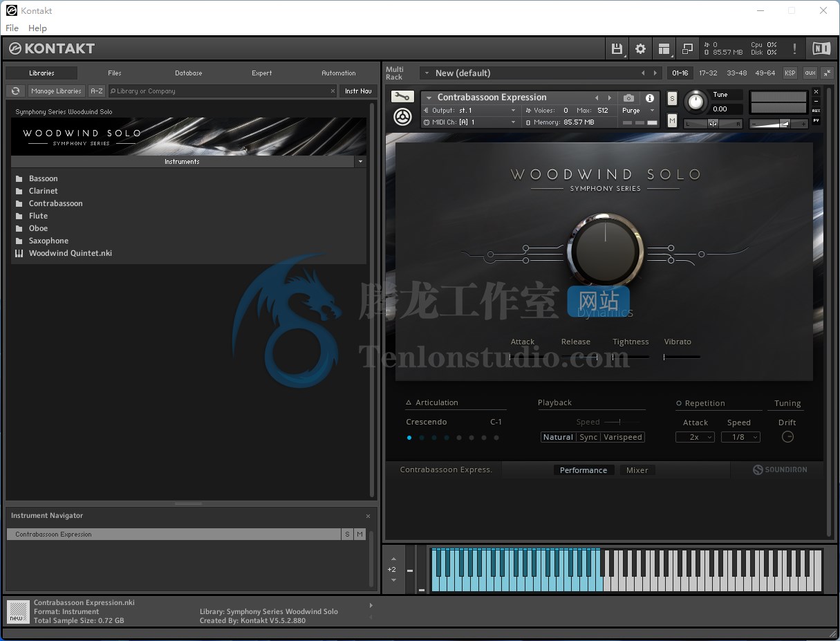The height and width of the screenshot is (641, 840).
Task: Click the large Dynamics knob
Action: click(x=606, y=250)
